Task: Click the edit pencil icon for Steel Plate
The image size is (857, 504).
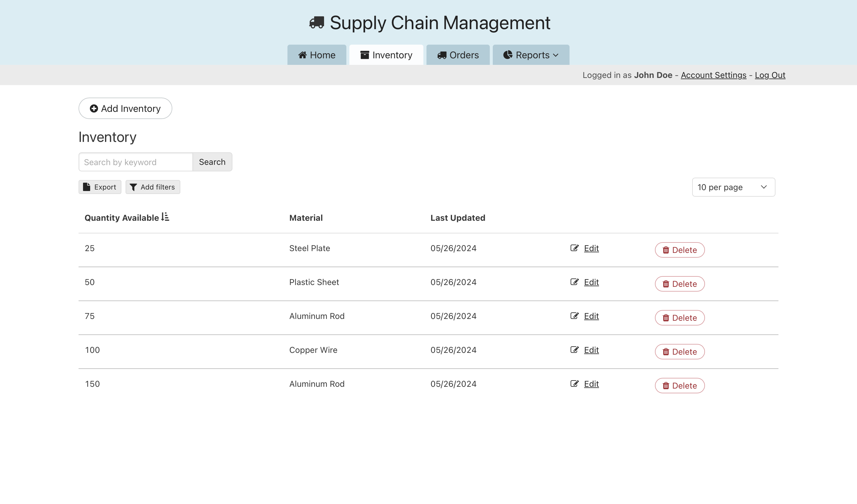Action: [x=574, y=248]
